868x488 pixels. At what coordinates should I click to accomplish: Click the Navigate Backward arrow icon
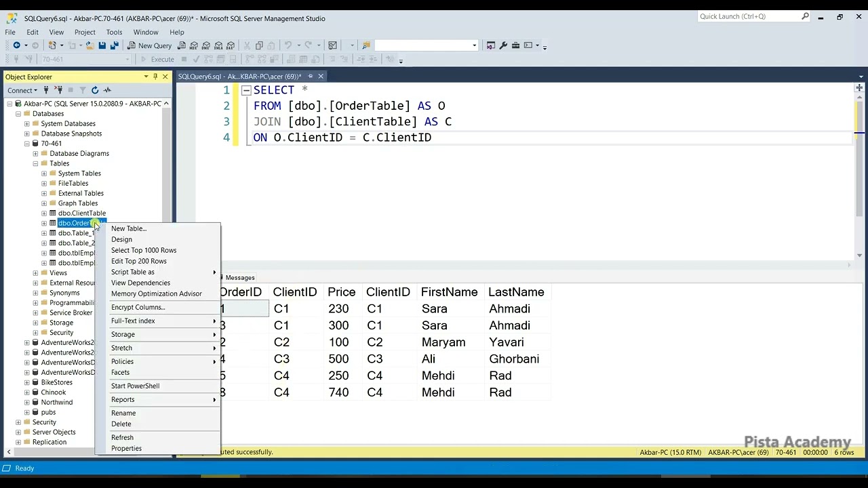pos(16,45)
